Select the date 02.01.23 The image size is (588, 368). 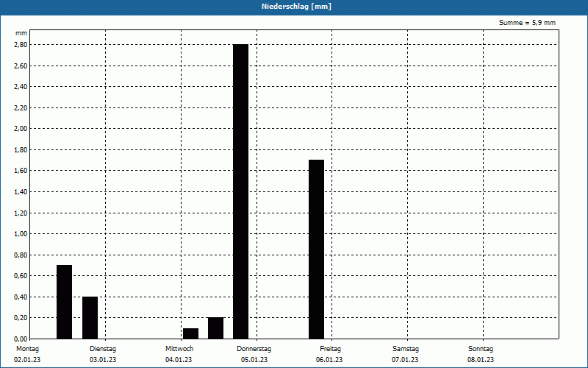pyautogui.click(x=27, y=360)
